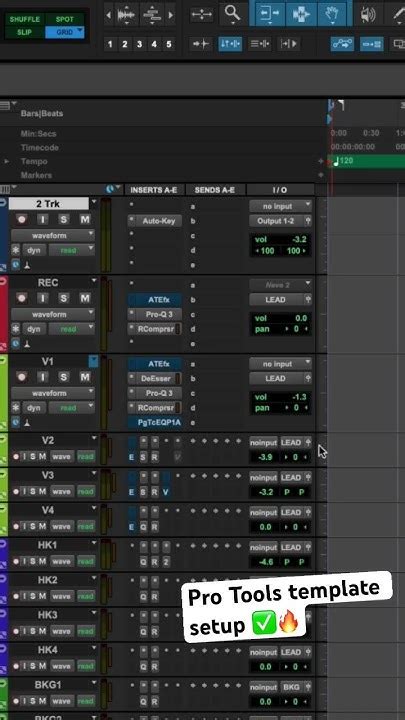Screen dimensions: 405x720
Task: Open the 2 Trk track name dropdown arrow
Action: coord(94,202)
